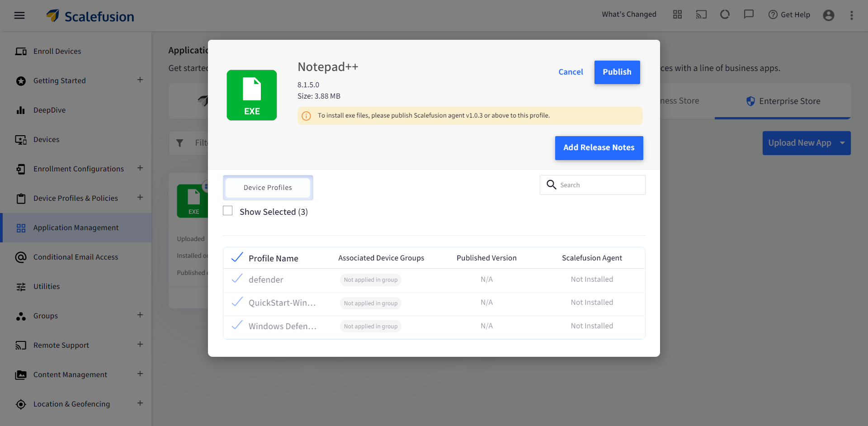The image size is (868, 426).
Task: Click the Windows Defen... profile name
Action: tap(283, 327)
